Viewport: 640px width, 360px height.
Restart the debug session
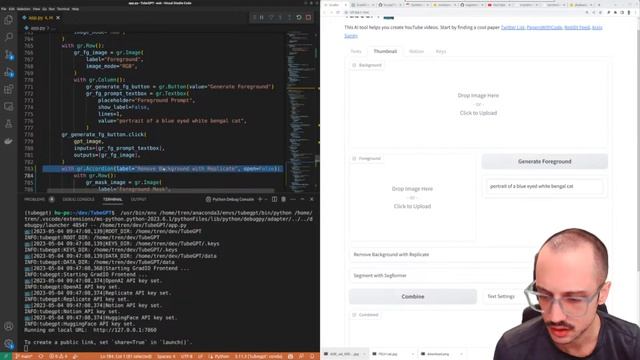(x=299, y=18)
